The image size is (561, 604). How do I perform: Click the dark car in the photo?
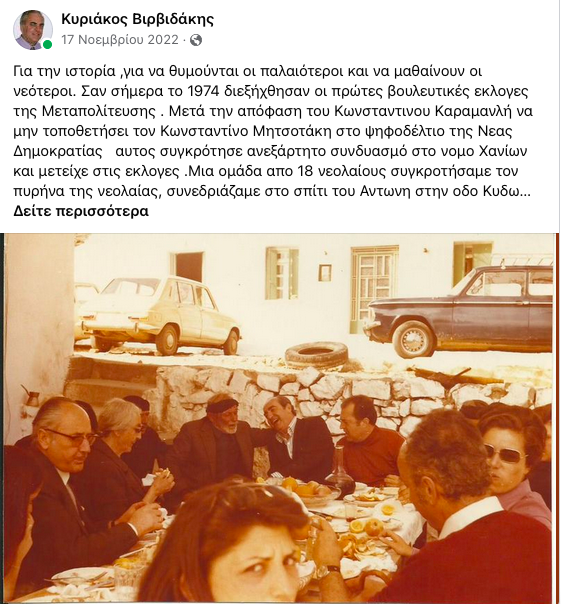(459, 311)
